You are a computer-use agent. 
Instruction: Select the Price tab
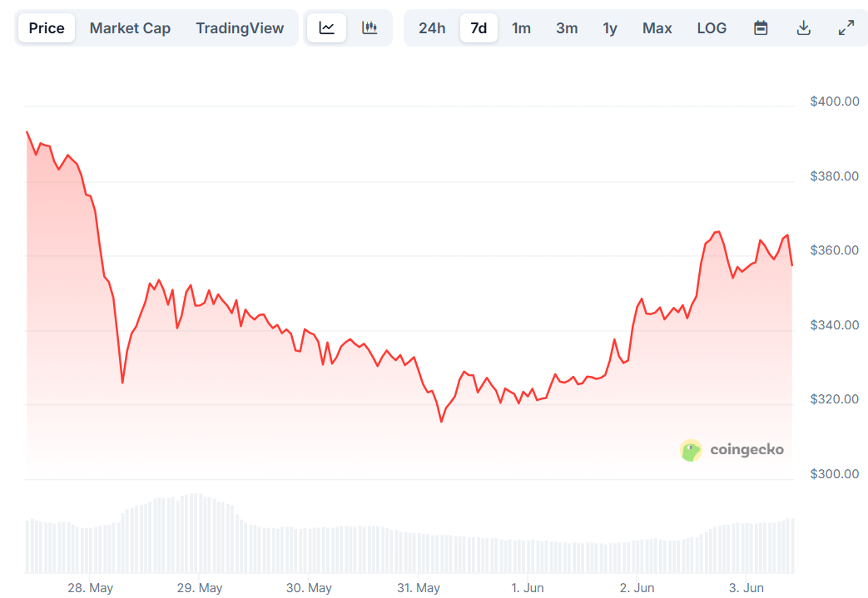coord(47,27)
